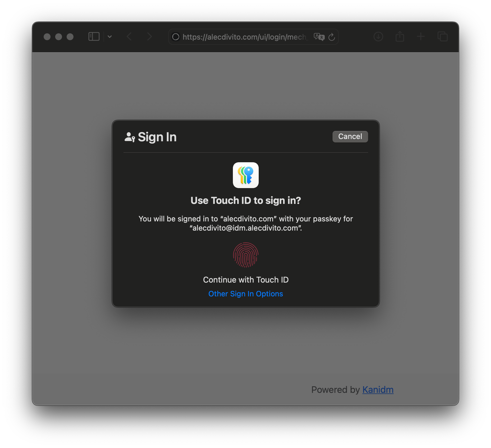Open the Kanidm link

(x=378, y=390)
